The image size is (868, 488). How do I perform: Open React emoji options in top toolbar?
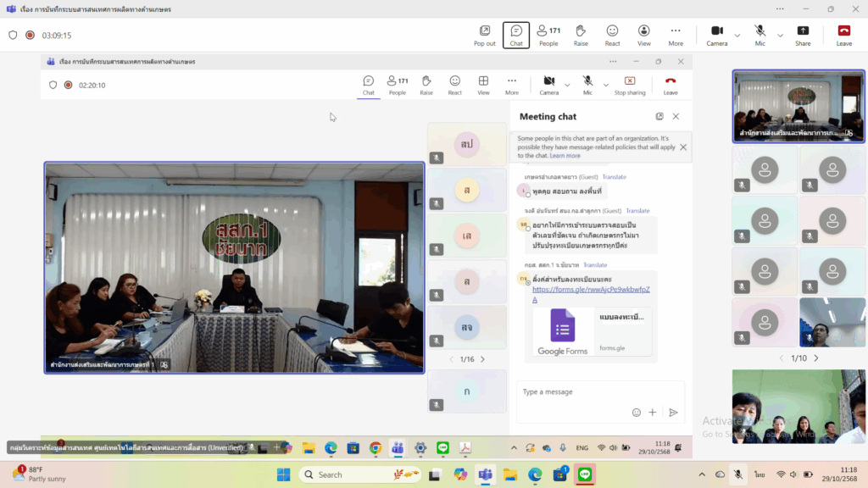pyautogui.click(x=612, y=35)
